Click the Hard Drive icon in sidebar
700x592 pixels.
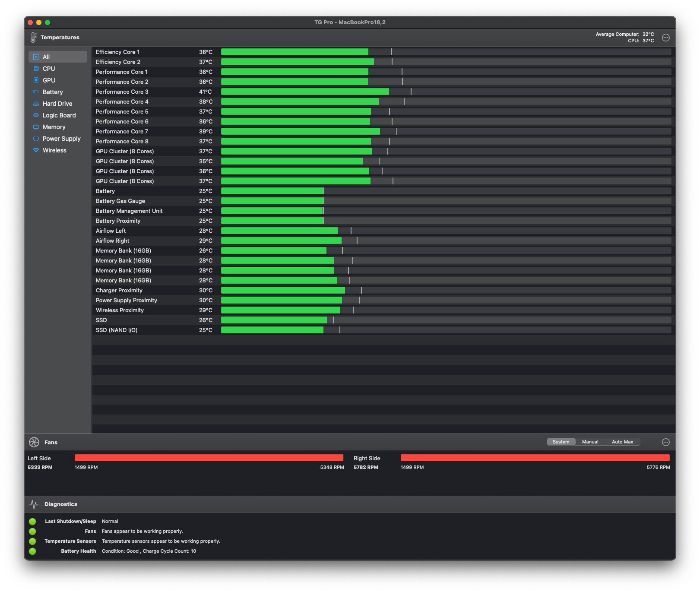36,104
